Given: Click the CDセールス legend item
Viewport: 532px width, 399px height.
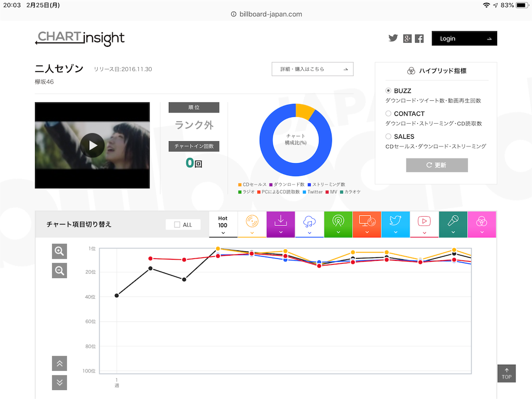Looking at the screenshot, I should (x=252, y=184).
